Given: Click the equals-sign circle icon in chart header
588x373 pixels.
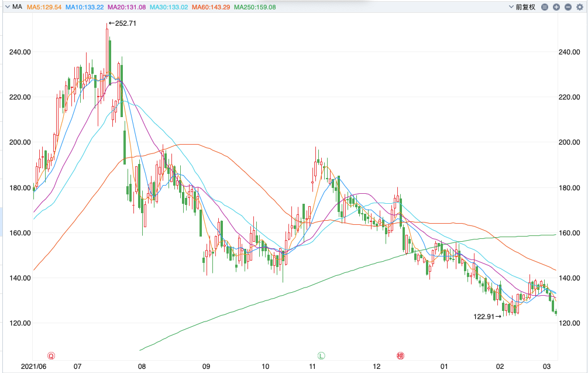Looking at the screenshot, I should click(545, 7).
